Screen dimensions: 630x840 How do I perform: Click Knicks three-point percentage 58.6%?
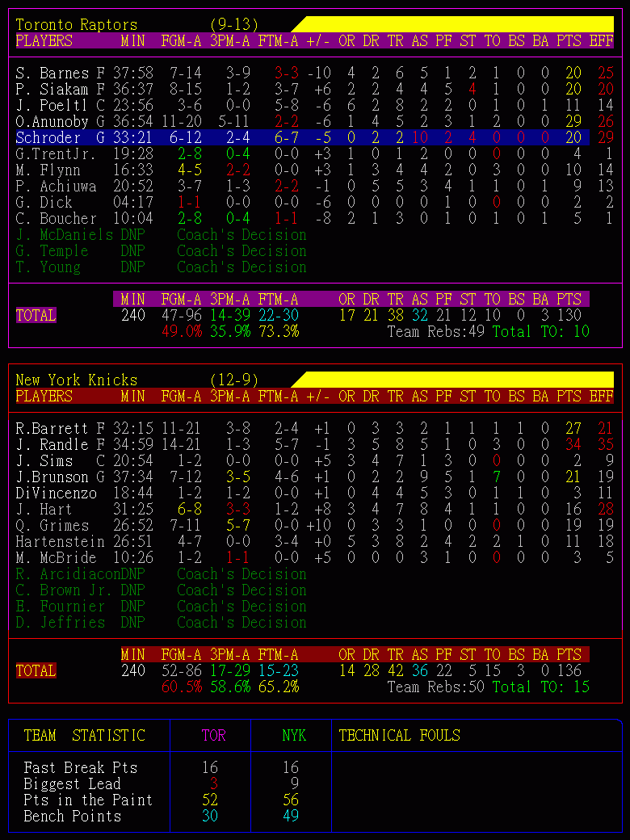[230, 687]
